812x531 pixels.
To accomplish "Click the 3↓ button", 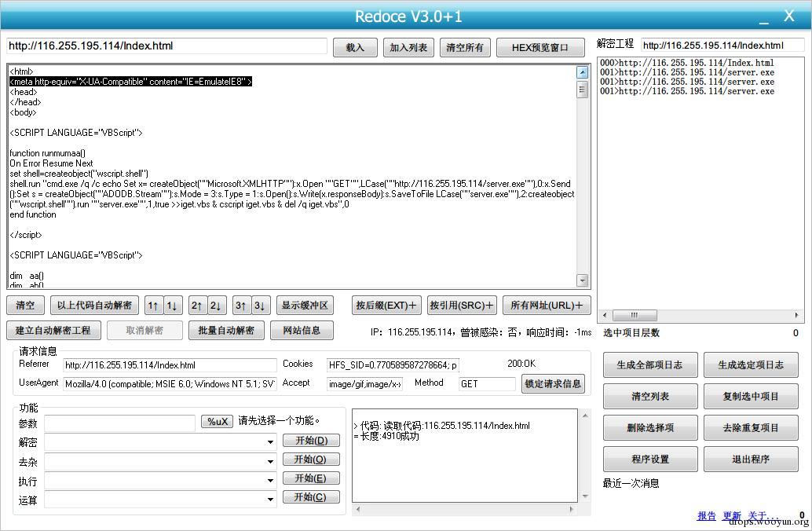I will [x=261, y=305].
